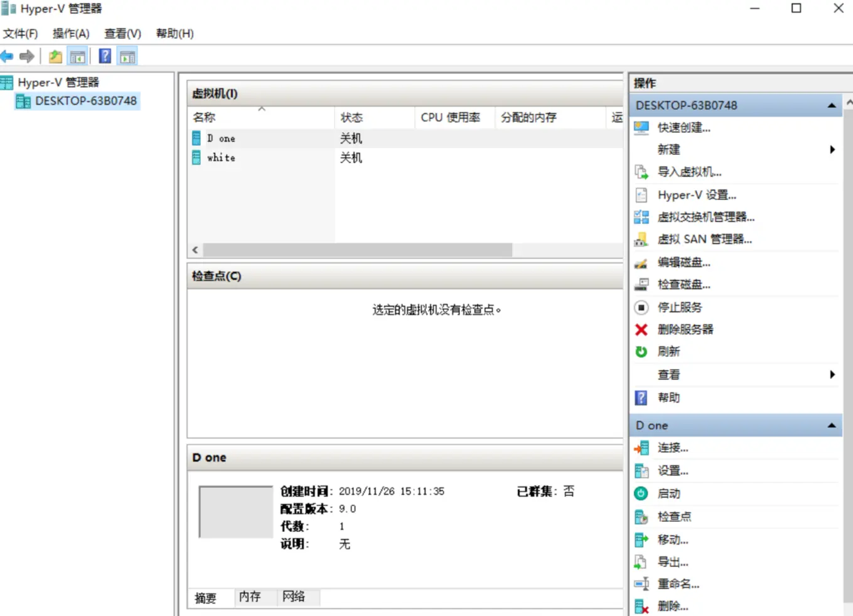Open the File (文件) menu
This screenshot has height=616, width=853.
tap(20, 34)
